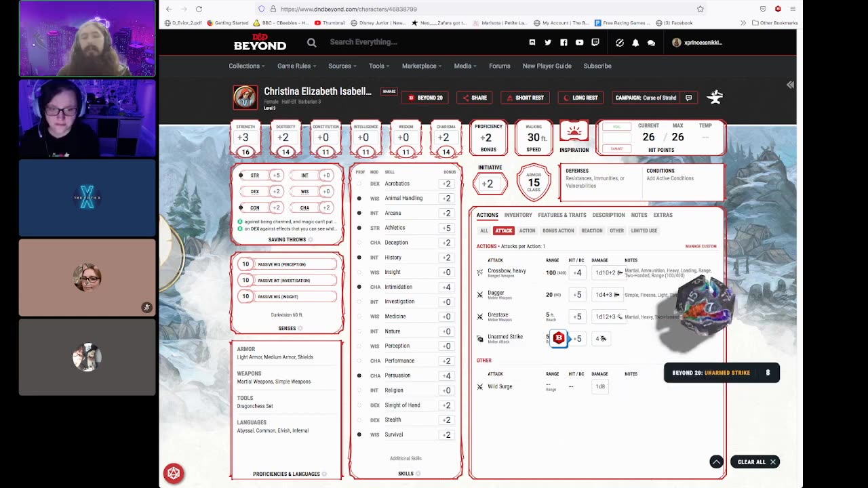
Task: Click the character portrait avatar
Action: pos(245,97)
